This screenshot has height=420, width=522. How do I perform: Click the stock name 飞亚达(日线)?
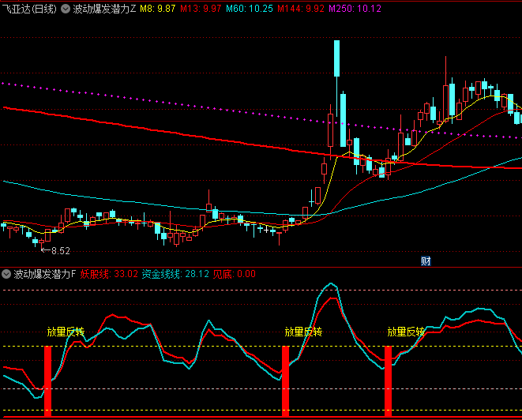[29, 9]
